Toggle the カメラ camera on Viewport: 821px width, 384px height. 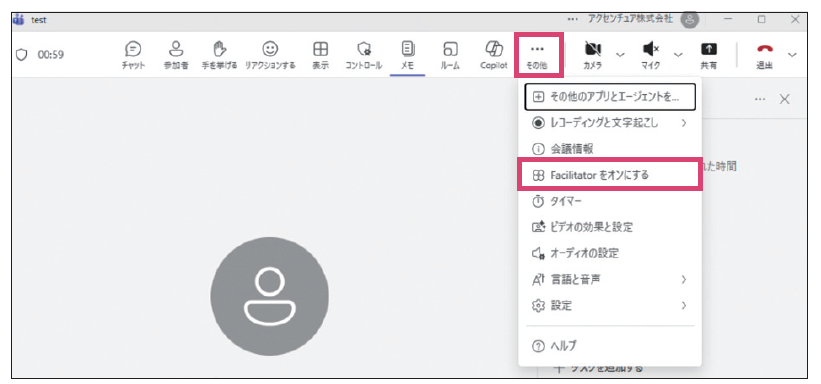[x=592, y=55]
